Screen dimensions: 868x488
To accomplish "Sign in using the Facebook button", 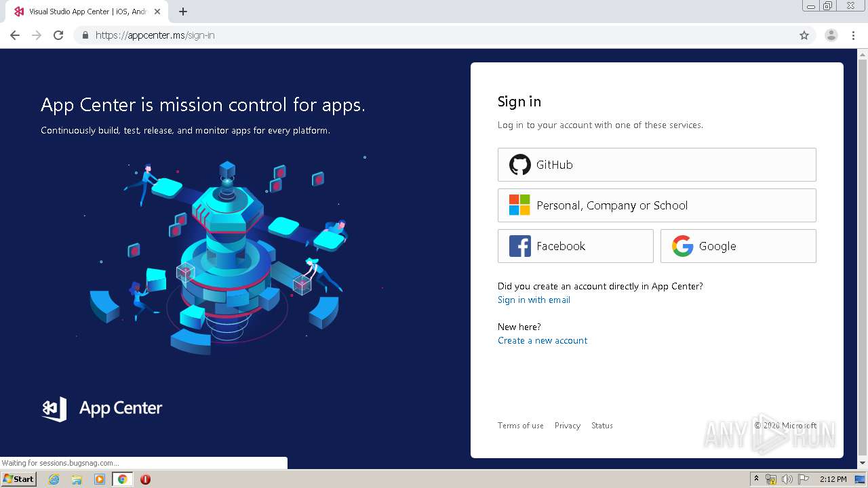I will (x=575, y=246).
